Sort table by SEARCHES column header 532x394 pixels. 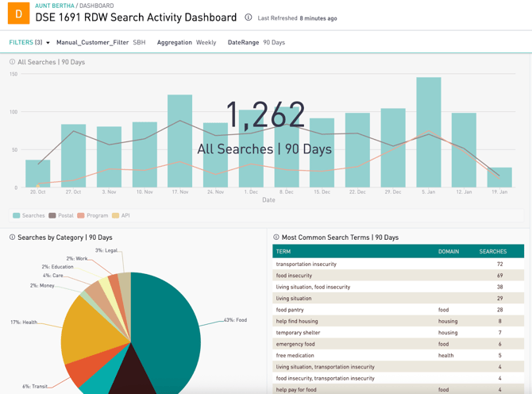[493, 252]
